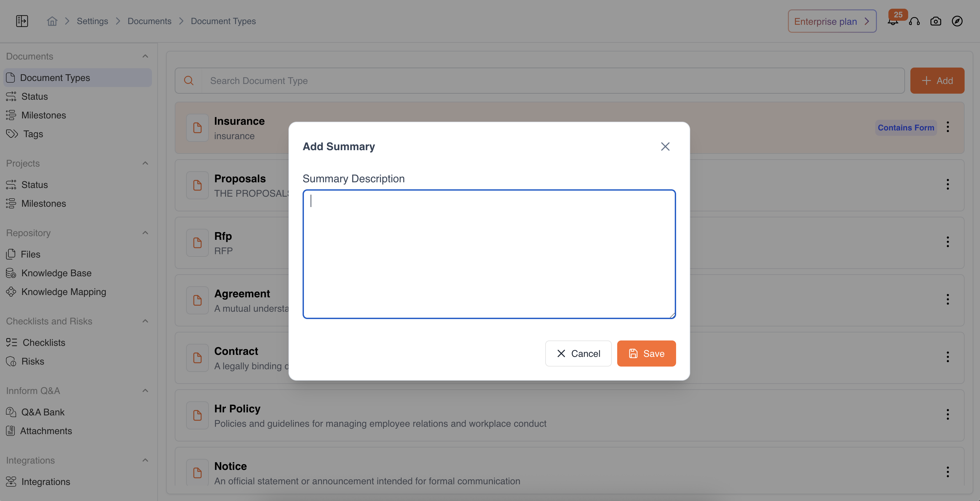Click the camera screenshot icon
Screen dimensions: 980x501
click(x=935, y=21)
